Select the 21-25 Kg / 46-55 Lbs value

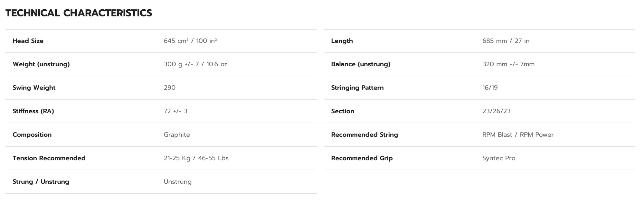coord(196,158)
